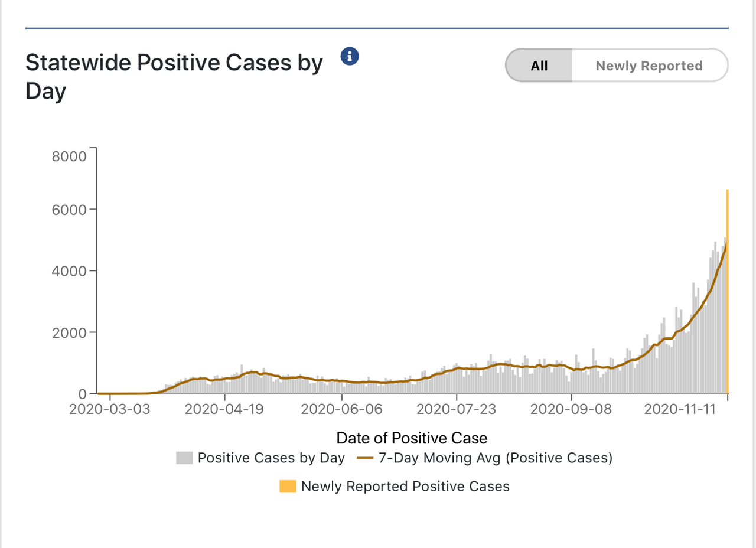This screenshot has width=756, height=548.
Task: Switch to Newly Reported view
Action: 649,66
